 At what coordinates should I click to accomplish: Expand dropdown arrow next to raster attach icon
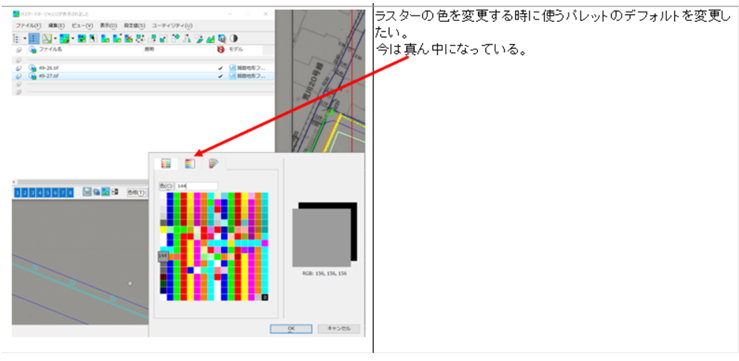[73, 38]
